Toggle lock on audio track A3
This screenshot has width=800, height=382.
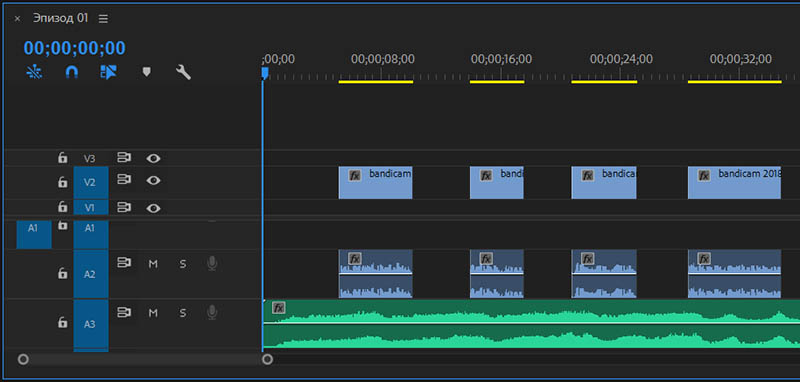[x=62, y=322]
